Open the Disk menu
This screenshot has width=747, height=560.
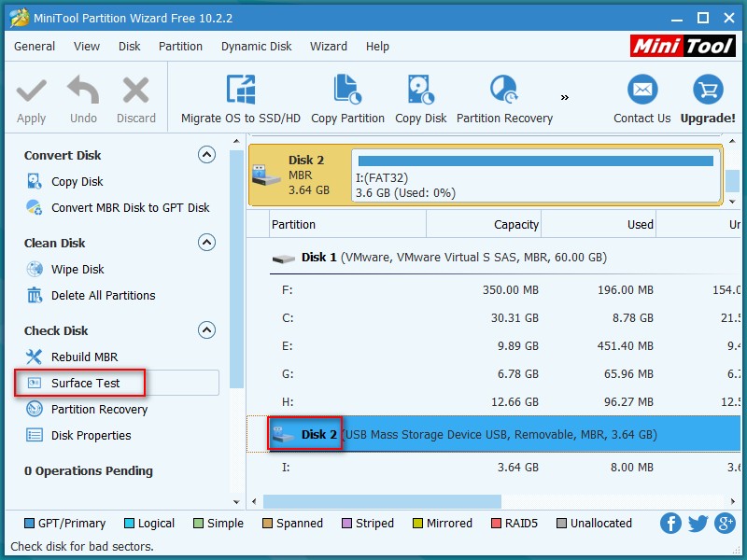tap(130, 46)
